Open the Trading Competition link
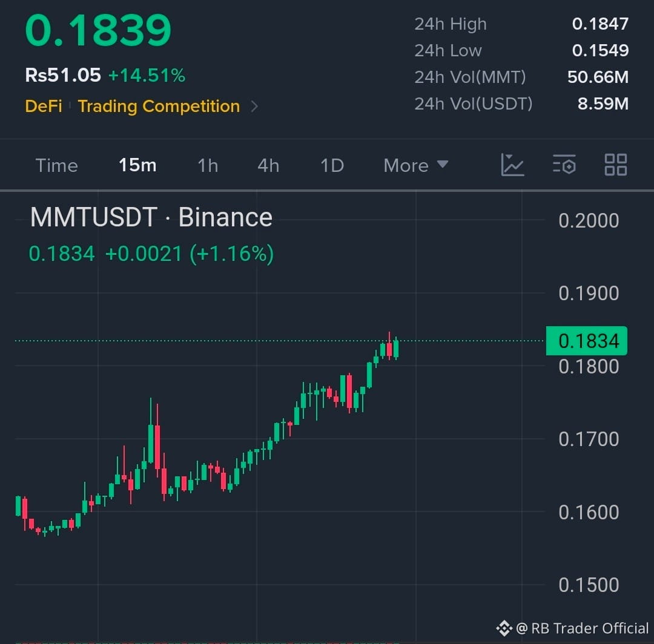The width and height of the screenshot is (654, 644). coord(159,107)
